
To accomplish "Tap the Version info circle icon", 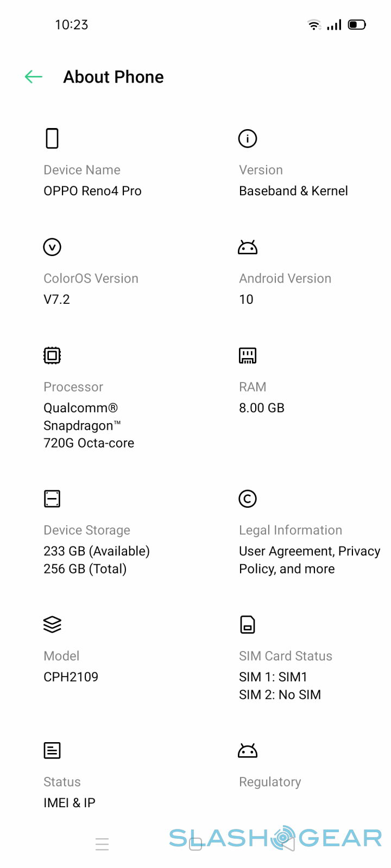I will pyautogui.click(x=248, y=138).
